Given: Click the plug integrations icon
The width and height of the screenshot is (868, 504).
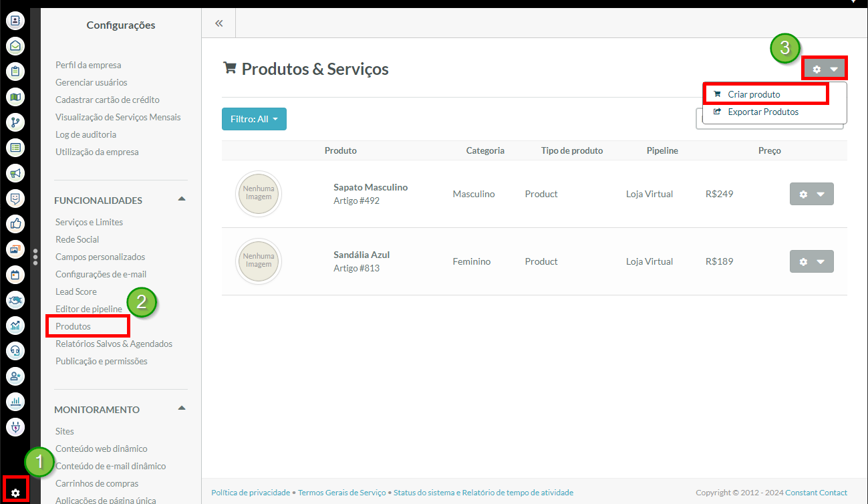Looking at the screenshot, I should click(15, 426).
